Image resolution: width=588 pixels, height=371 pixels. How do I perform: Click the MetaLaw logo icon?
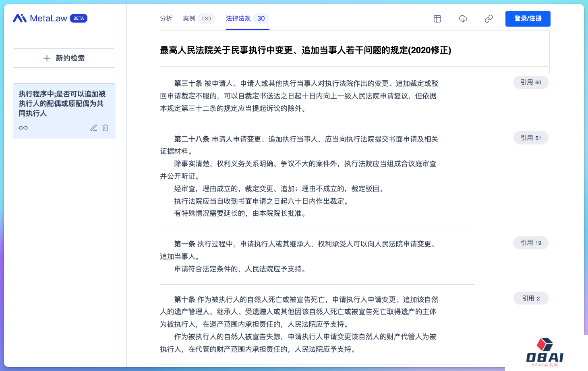pyautogui.click(x=20, y=18)
